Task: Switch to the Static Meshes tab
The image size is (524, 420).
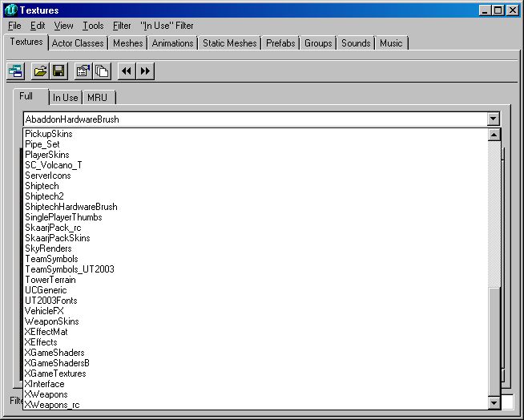Action: click(x=230, y=43)
